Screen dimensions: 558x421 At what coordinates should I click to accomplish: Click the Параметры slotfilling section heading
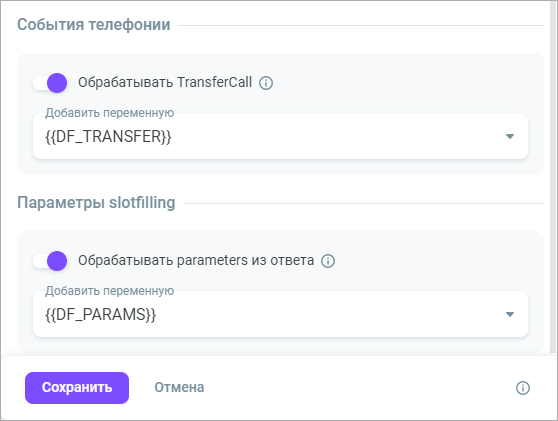(96, 203)
